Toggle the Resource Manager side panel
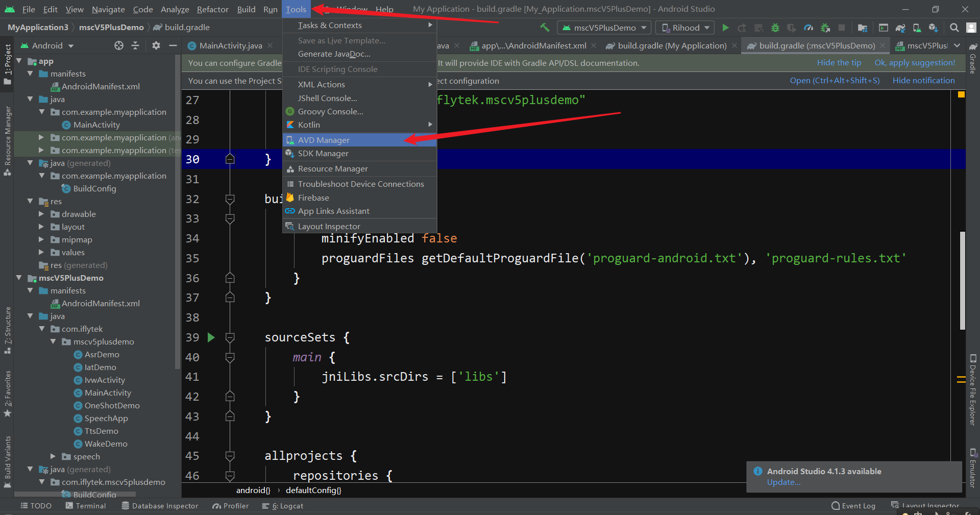The image size is (980, 515). [x=7, y=141]
